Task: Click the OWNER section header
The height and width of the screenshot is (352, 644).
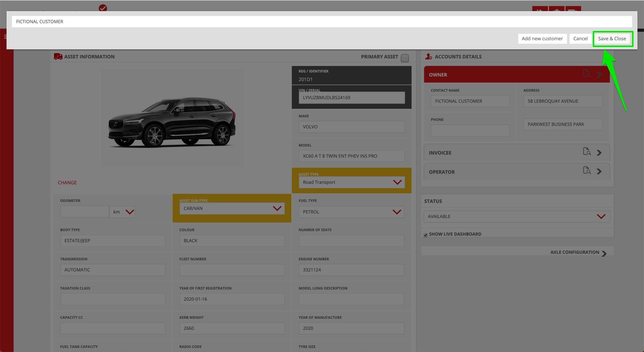Action: pyautogui.click(x=517, y=75)
